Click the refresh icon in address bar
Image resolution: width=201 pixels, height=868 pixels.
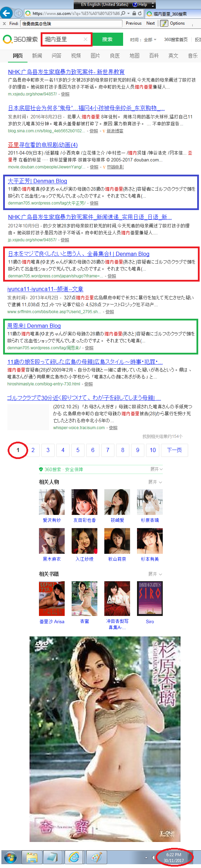(140, 14)
